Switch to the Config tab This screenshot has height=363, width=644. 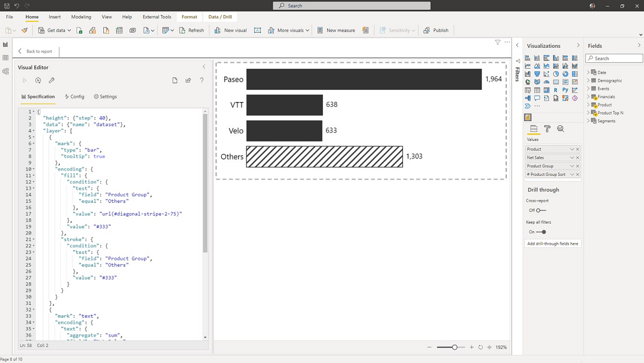74,97
